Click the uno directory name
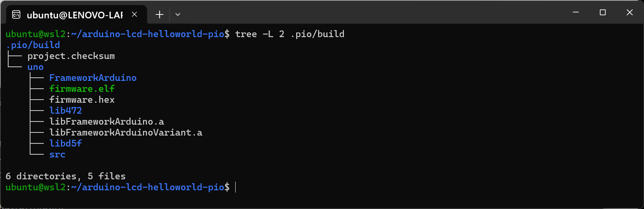 (35, 67)
